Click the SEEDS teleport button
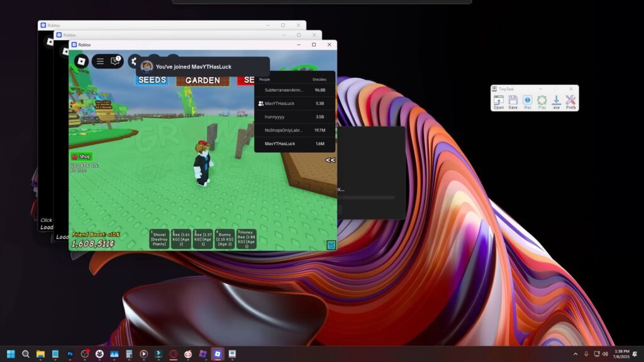The image size is (644, 362). (x=152, y=80)
